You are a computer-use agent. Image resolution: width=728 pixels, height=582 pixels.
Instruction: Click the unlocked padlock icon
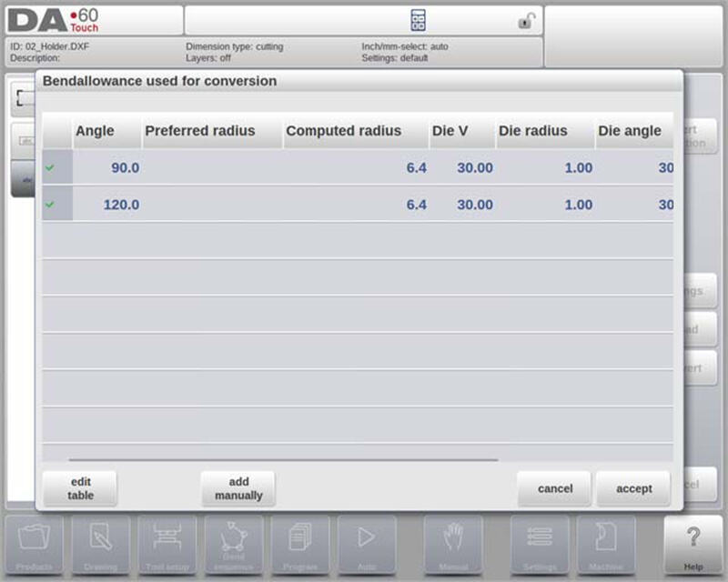(x=526, y=21)
